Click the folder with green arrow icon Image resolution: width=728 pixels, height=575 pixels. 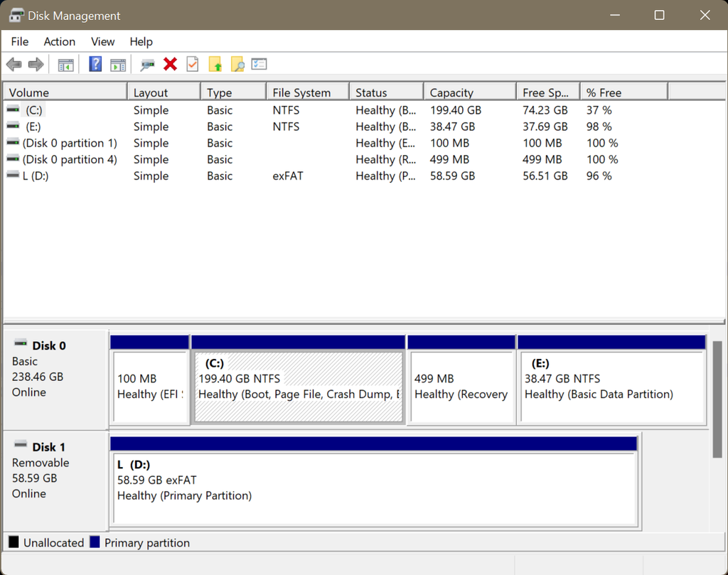point(215,64)
